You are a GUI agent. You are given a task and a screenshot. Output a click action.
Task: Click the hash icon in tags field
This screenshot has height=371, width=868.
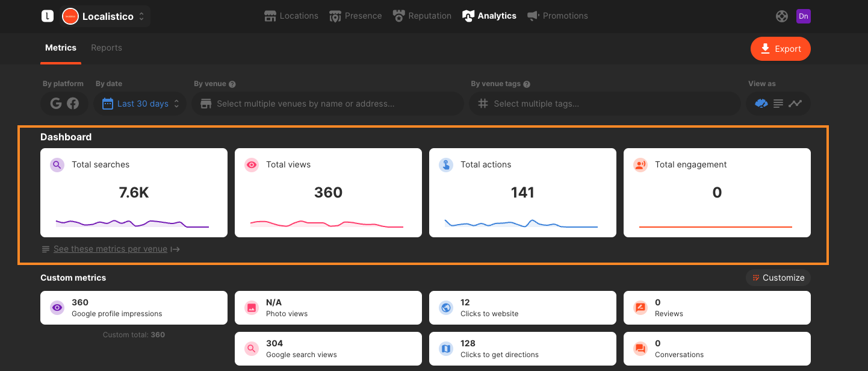coord(483,104)
